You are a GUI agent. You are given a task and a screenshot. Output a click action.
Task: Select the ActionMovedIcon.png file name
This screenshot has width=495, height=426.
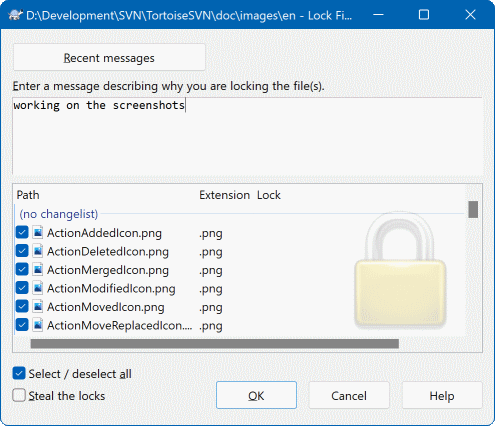[x=106, y=307]
